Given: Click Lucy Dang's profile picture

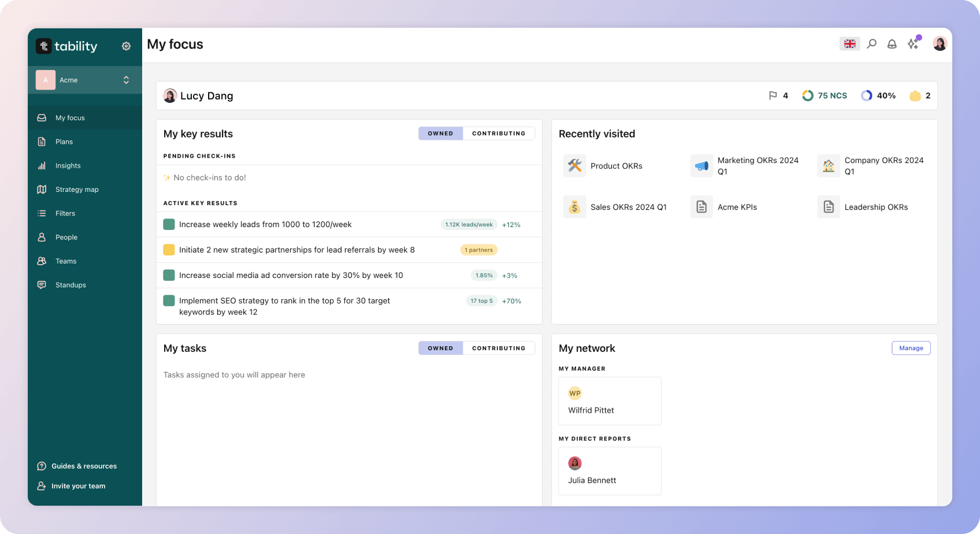Looking at the screenshot, I should 170,96.
